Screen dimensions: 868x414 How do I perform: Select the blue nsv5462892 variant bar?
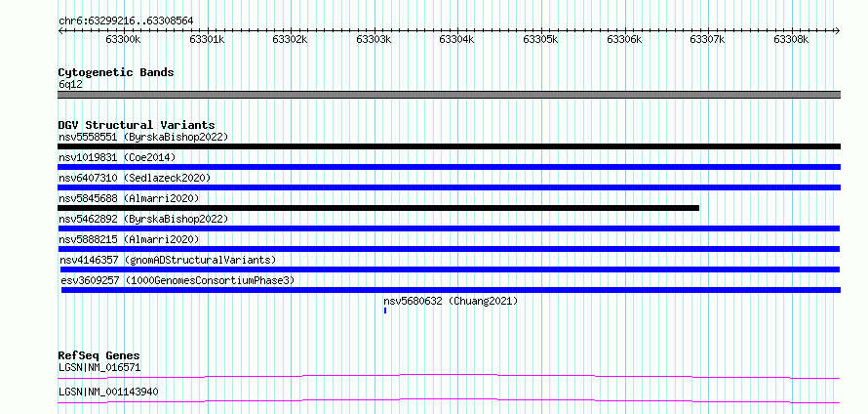coord(449,228)
